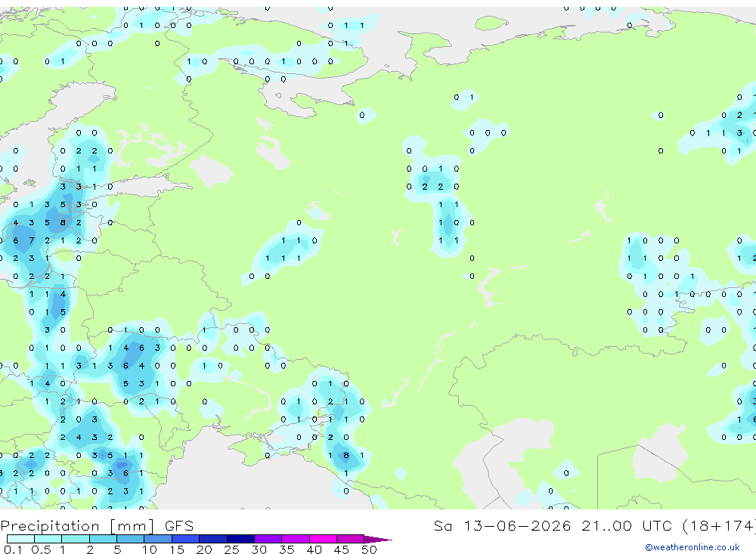The width and height of the screenshot is (756, 554).
Task: Click the '21..00 UTC' time text
Action: [x=627, y=525]
